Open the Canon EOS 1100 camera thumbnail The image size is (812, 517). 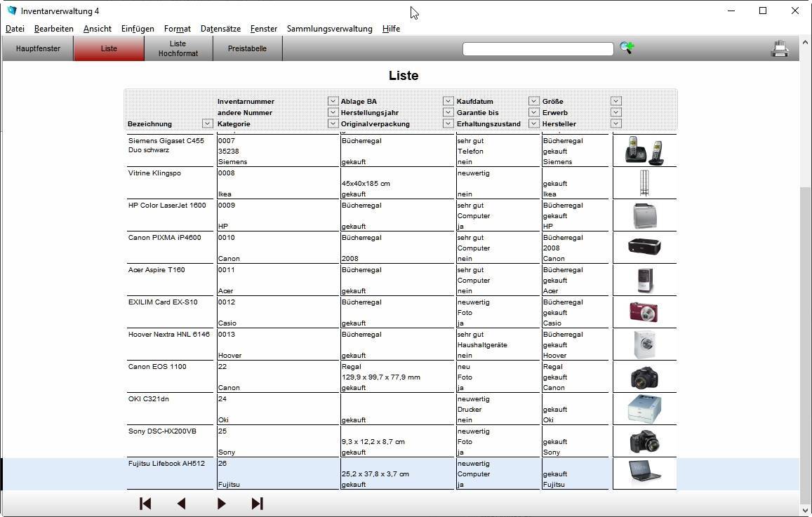(x=644, y=377)
